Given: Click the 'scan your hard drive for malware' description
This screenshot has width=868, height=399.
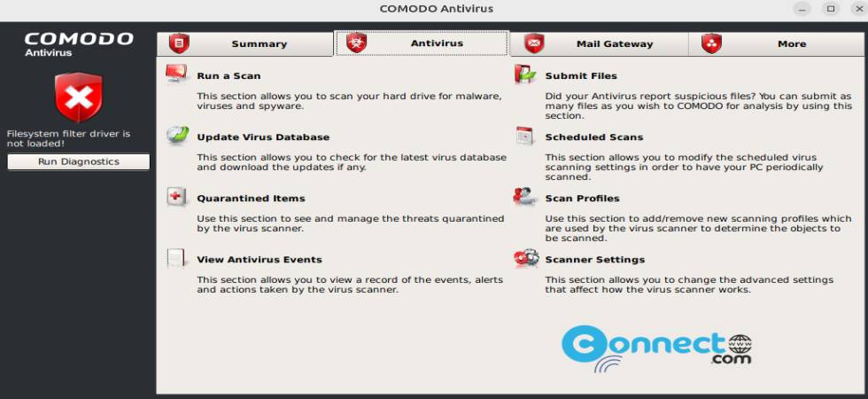Looking at the screenshot, I should (x=350, y=101).
